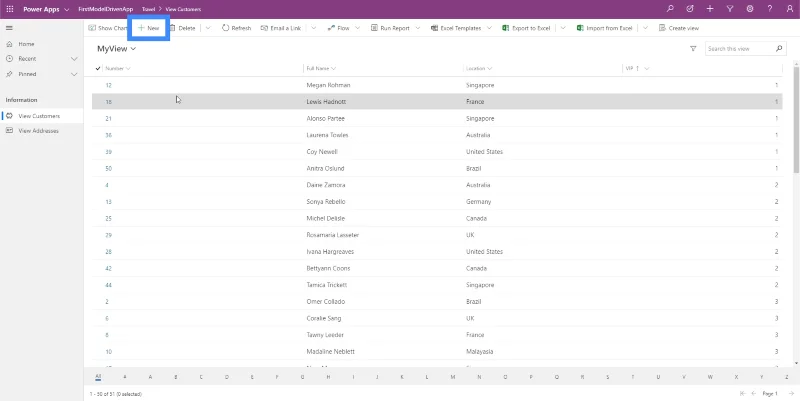The width and height of the screenshot is (800, 401).
Task: Open the Flow dropdown chevron
Action: [x=358, y=28]
